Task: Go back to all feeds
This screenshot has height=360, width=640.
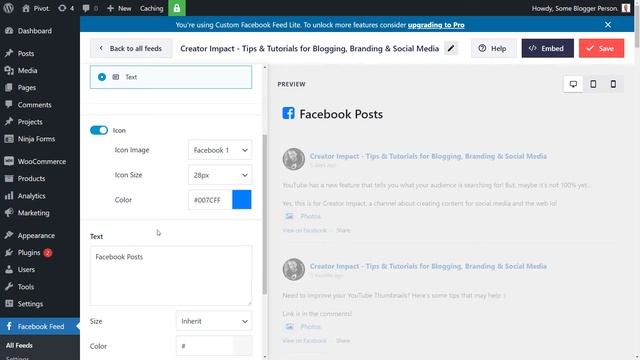Action: tap(131, 48)
